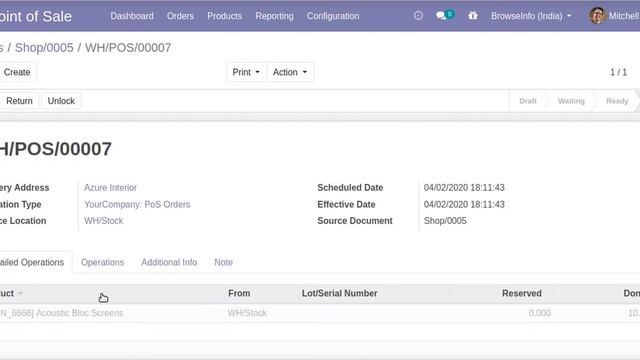Click the Point of Sale app title
The width and height of the screenshot is (640, 360).
point(36,16)
